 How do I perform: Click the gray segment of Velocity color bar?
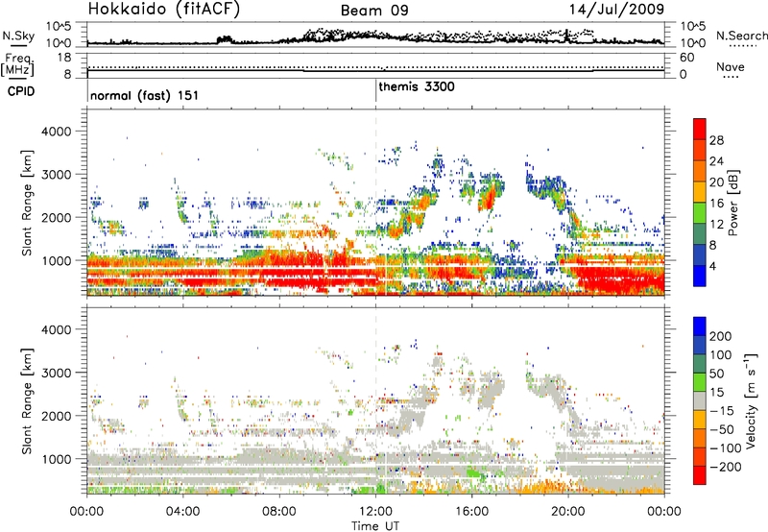click(700, 400)
